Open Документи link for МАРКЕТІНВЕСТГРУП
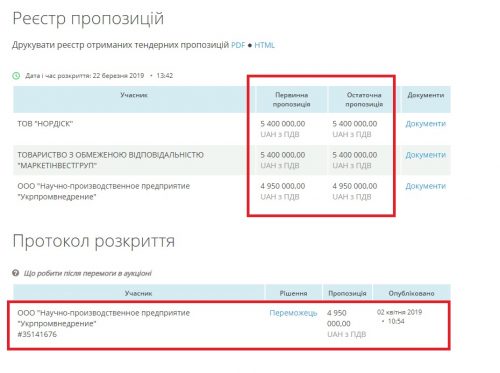Screen dimensions: 500x373 pos(425,155)
